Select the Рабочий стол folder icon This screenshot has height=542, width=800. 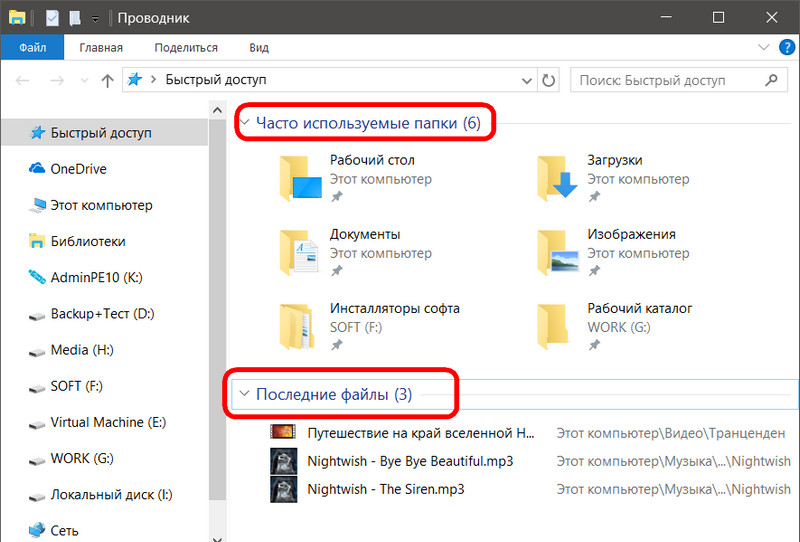[301, 178]
